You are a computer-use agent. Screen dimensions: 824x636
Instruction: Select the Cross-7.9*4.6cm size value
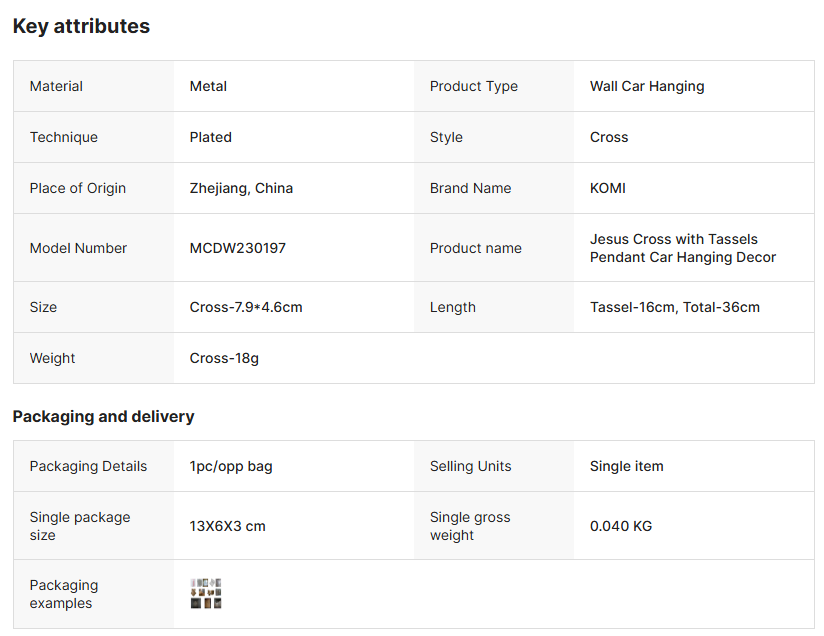point(245,307)
